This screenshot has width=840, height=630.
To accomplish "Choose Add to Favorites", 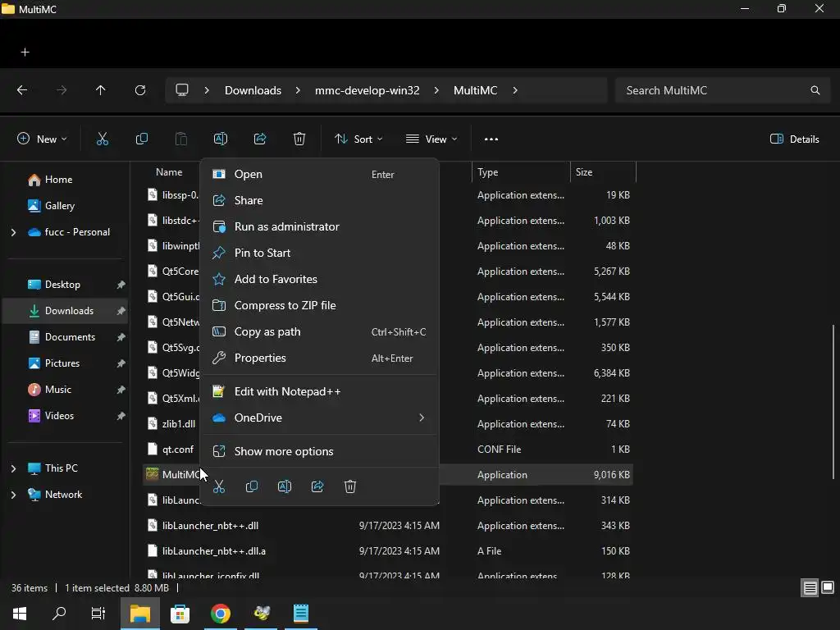I will point(319,279).
